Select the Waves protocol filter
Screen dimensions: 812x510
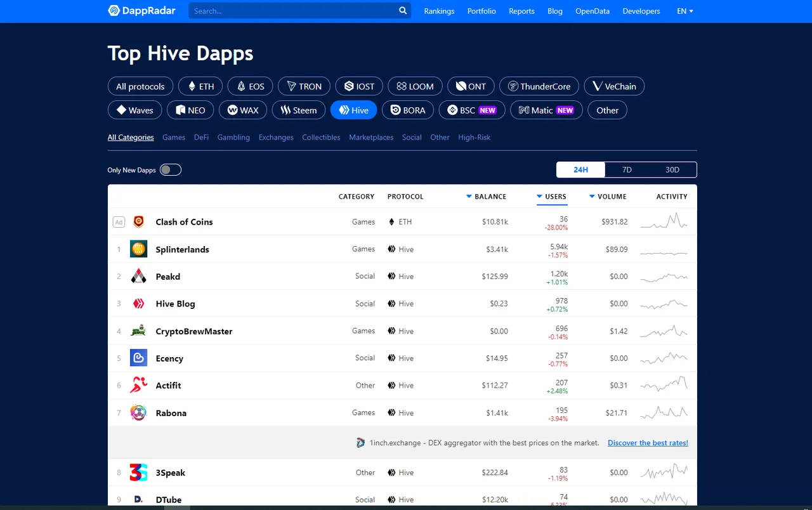pos(134,110)
